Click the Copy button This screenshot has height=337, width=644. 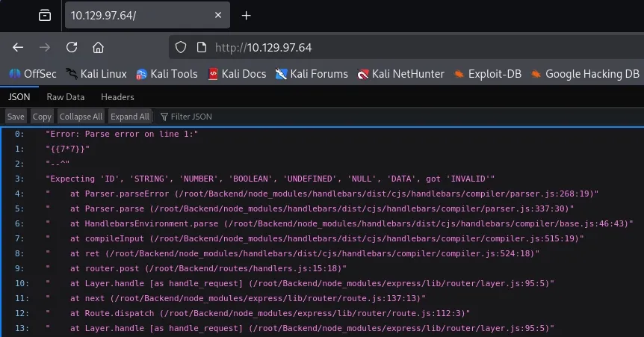[42, 117]
